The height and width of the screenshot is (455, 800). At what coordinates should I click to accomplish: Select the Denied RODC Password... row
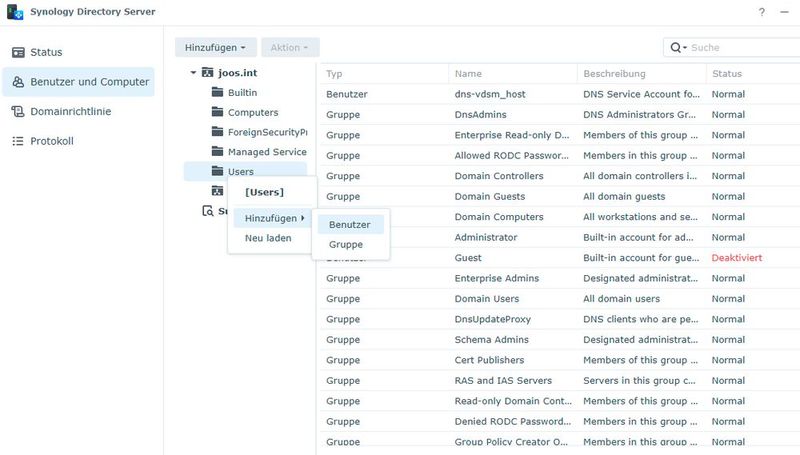(x=560, y=421)
